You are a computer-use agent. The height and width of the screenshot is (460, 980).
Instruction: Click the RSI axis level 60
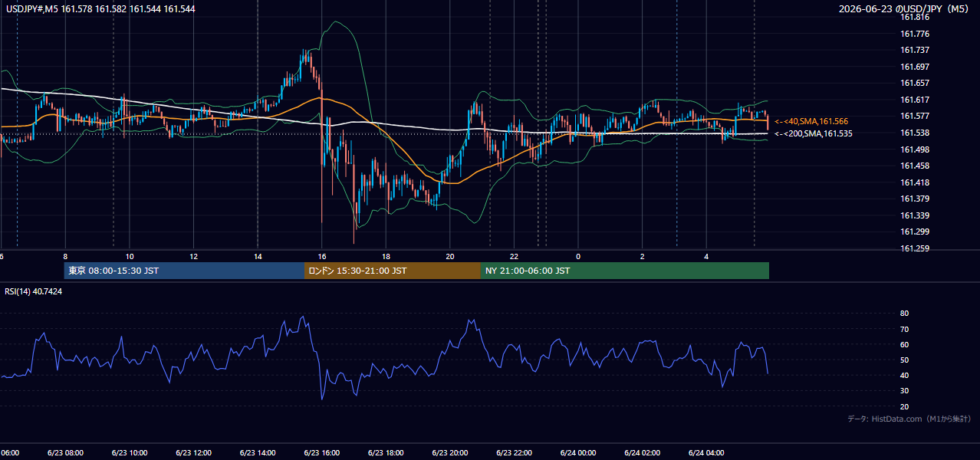pyautogui.click(x=905, y=344)
